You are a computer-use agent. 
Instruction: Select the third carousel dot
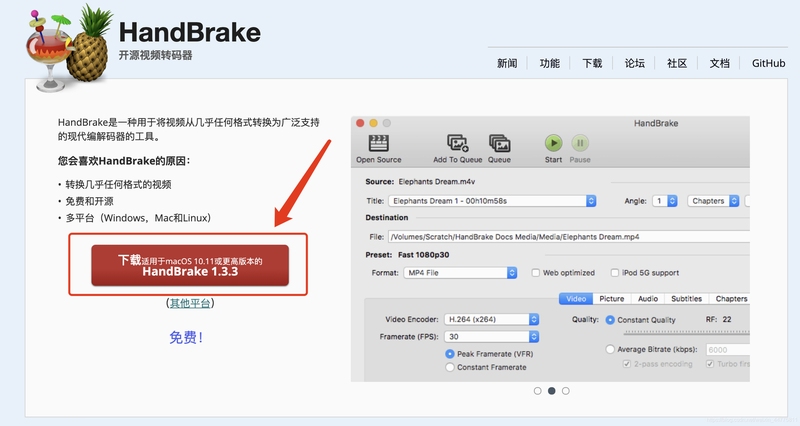(566, 391)
